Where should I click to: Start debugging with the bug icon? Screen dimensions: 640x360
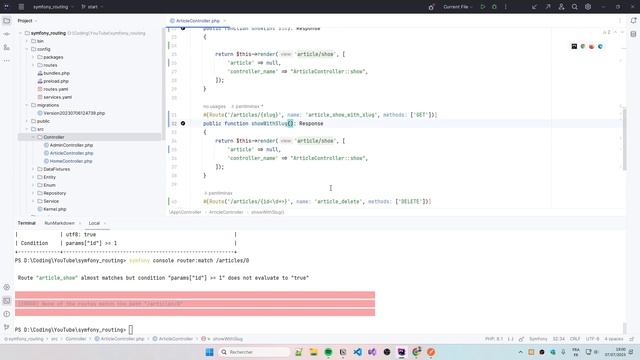(494, 7)
